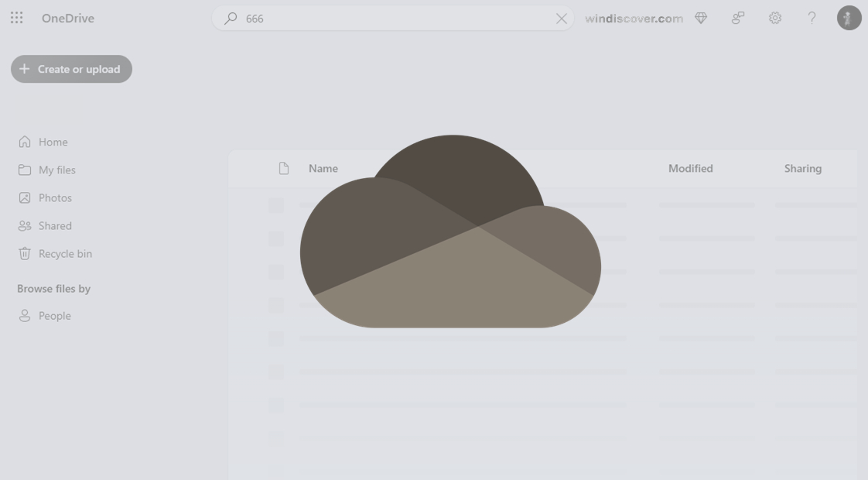The width and height of the screenshot is (868, 480).
Task: Click the plus icon in Create or upload
Action: 24,69
